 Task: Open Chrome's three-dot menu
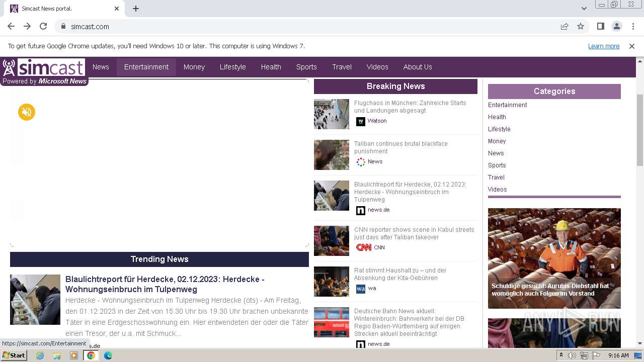click(632, 26)
